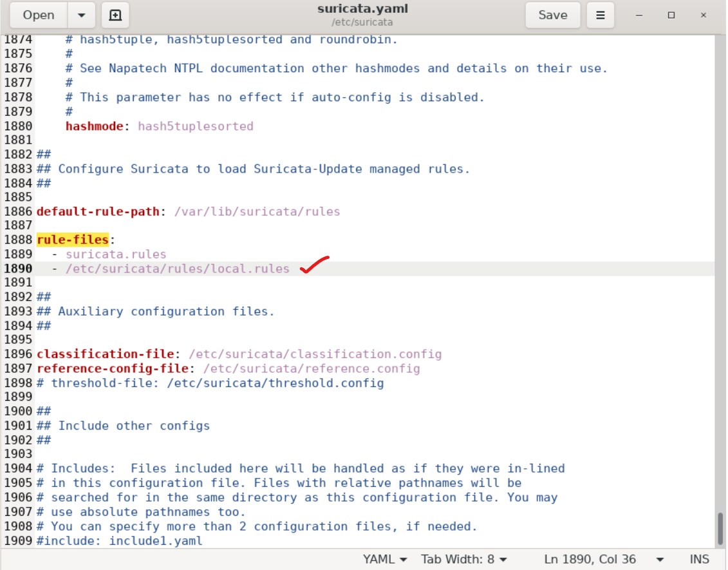This screenshot has width=728, height=570.
Task: Click line number 1890 in gutter
Action: [18, 269]
